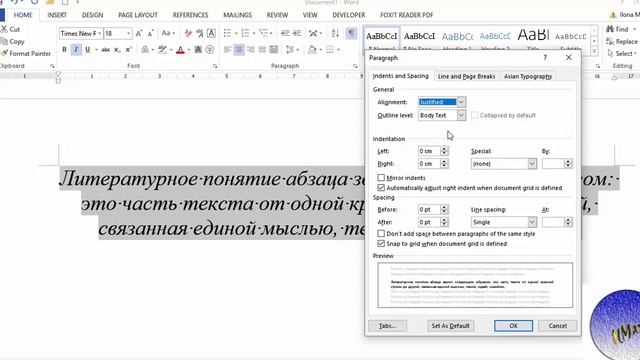Clear all formatting icon
Viewport: 640px width, 360px height.
(x=188, y=33)
